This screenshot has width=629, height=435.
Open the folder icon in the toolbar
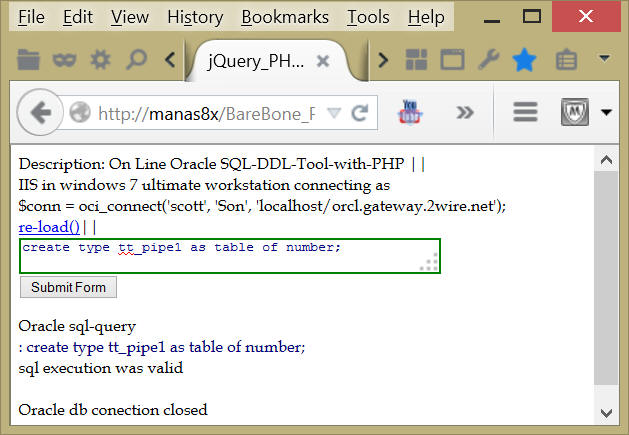tap(28, 60)
